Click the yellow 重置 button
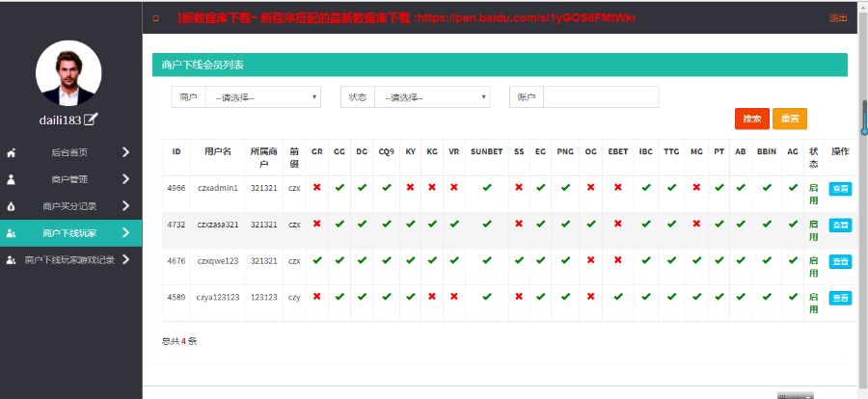Viewport: 868px width, 399px height. 790,119
